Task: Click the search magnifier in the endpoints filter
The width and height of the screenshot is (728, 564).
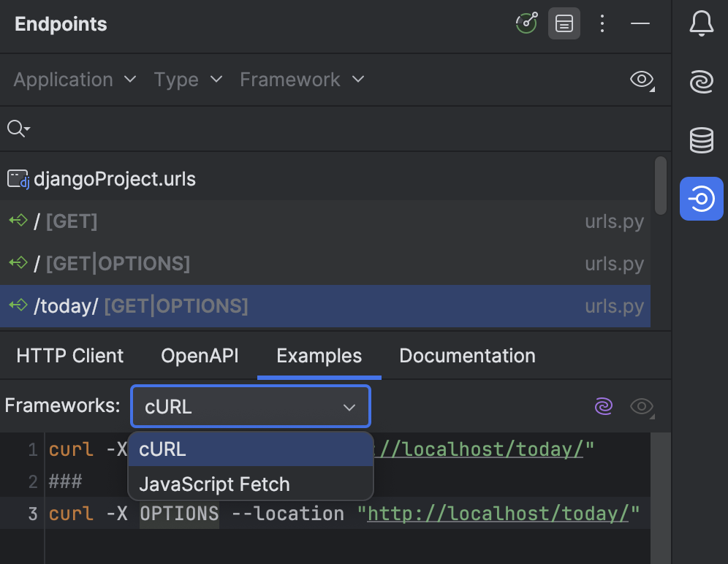Action: coord(18,128)
